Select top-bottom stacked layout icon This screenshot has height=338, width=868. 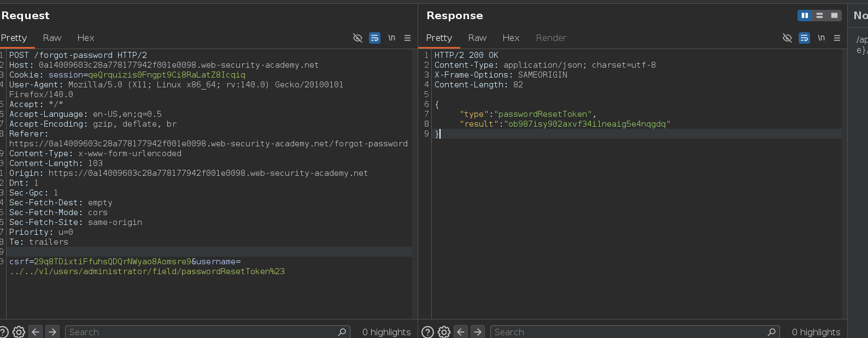point(819,15)
